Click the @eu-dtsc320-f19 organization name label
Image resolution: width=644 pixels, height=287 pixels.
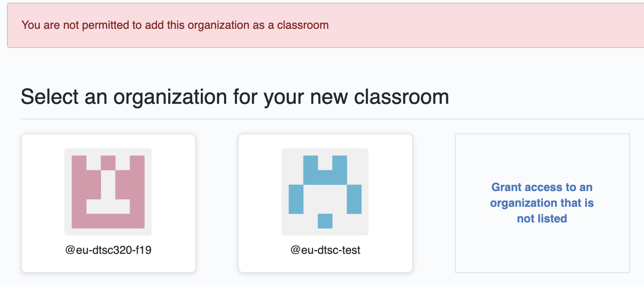[x=108, y=249]
